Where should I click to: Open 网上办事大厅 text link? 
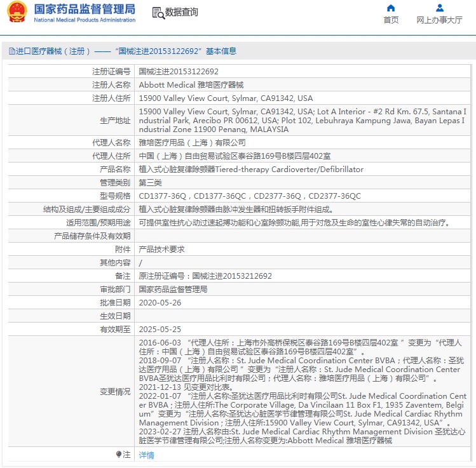pyautogui.click(x=439, y=20)
